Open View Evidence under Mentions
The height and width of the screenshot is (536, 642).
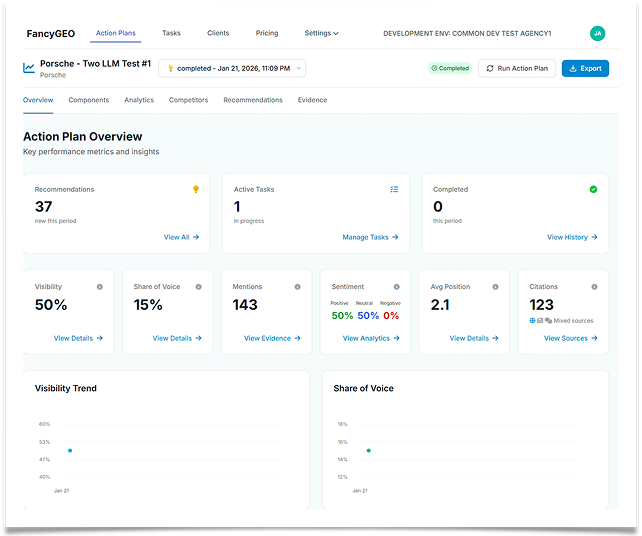(272, 338)
